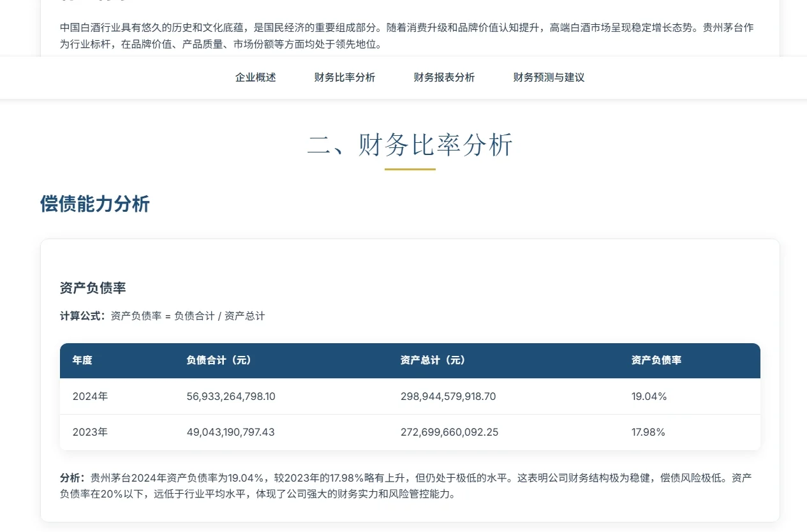
Task: Click the 年度 column header
Action: pyautogui.click(x=82, y=360)
